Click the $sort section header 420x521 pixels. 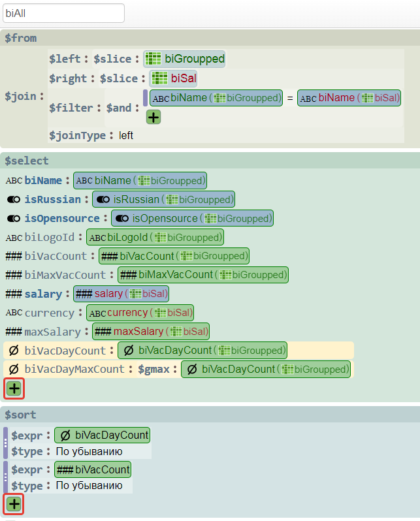pos(20,415)
